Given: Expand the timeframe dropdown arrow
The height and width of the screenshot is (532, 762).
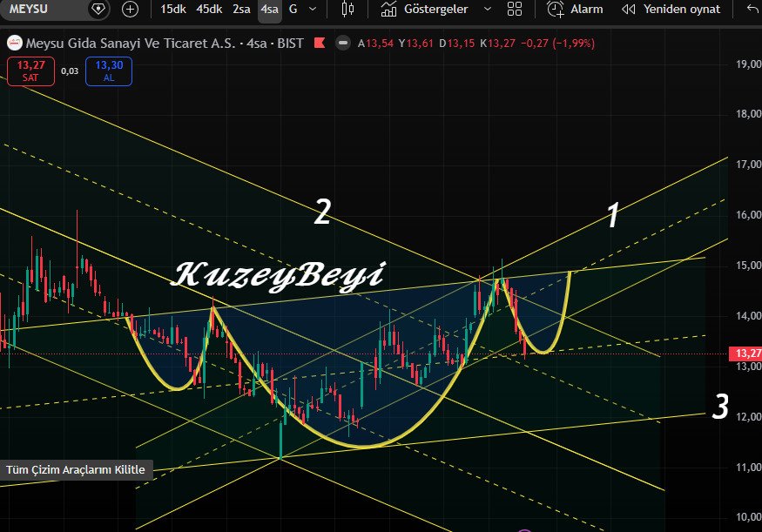Looking at the screenshot, I should 313,9.
